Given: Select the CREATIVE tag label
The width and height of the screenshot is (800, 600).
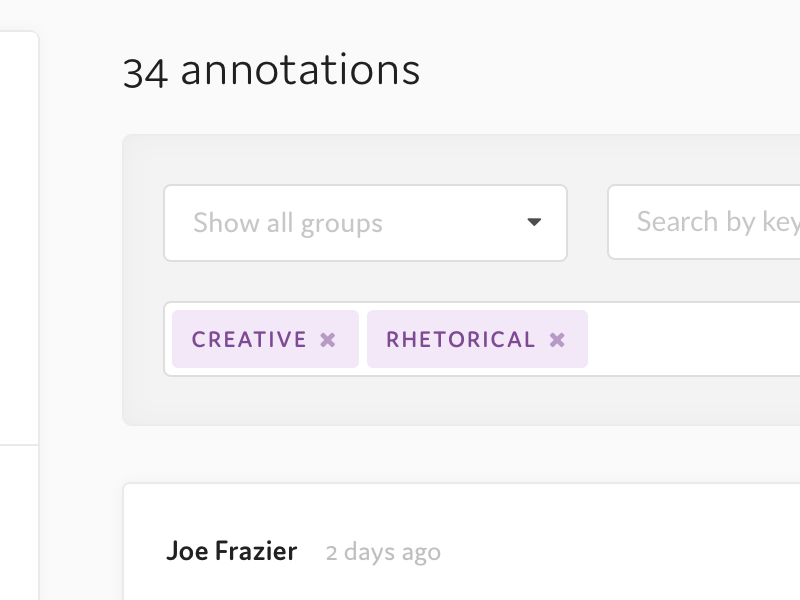Looking at the screenshot, I should 248,339.
